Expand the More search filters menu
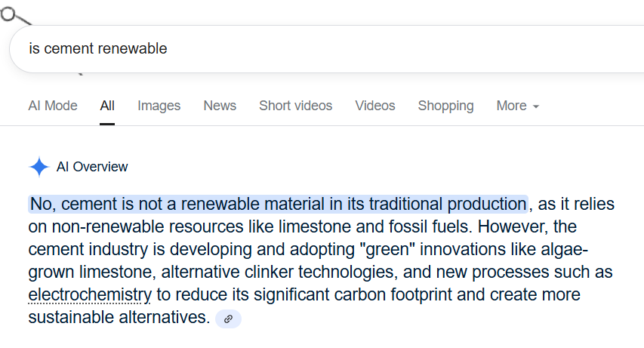This screenshot has height=348, width=644. point(517,106)
